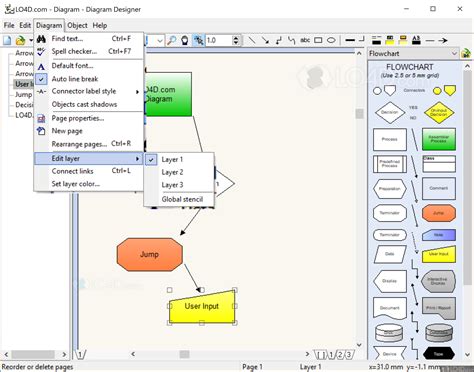The width and height of the screenshot is (474, 372).
Task: Open the Object menu
Action: pyautogui.click(x=77, y=25)
